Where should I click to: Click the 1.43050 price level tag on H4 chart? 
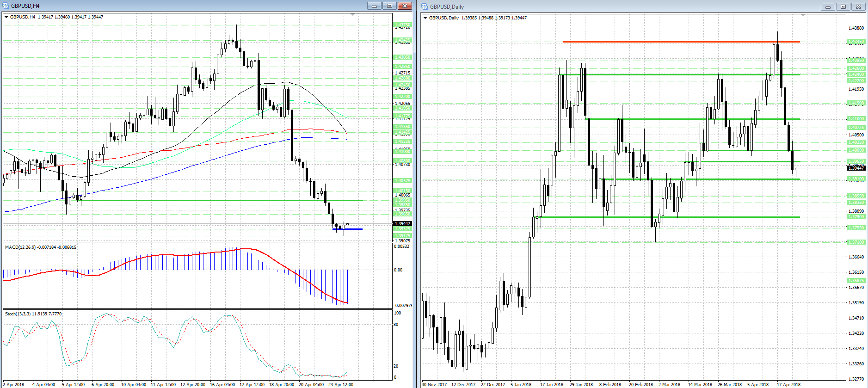click(402, 57)
